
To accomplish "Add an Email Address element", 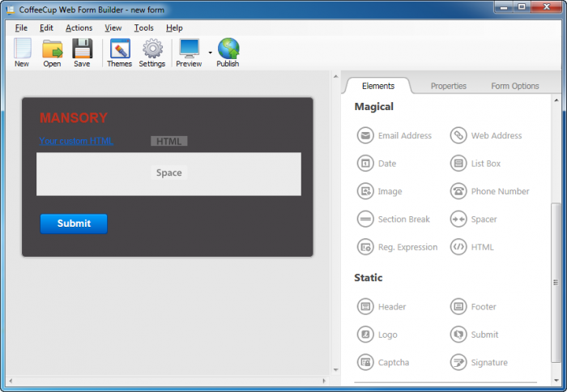I will (x=395, y=136).
